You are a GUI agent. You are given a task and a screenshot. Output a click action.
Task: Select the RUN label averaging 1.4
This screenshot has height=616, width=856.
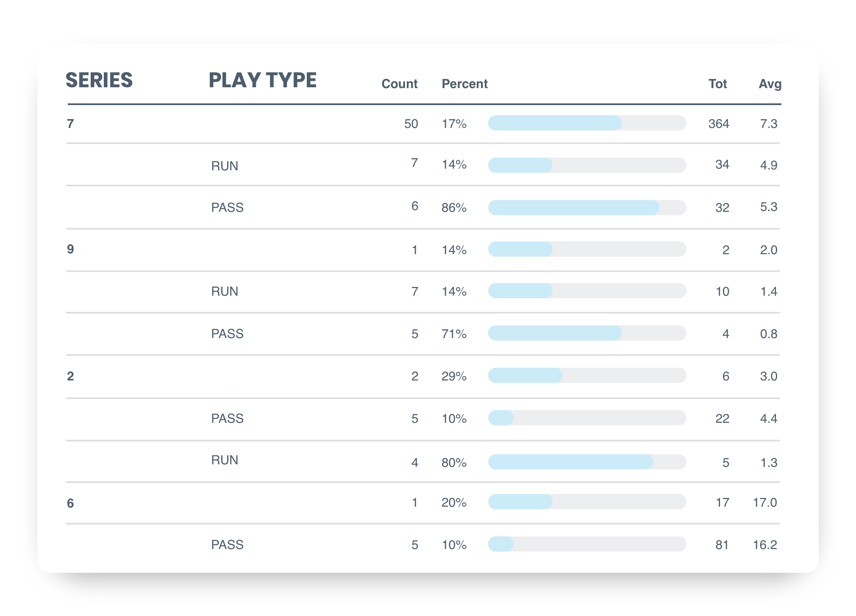pos(225,291)
